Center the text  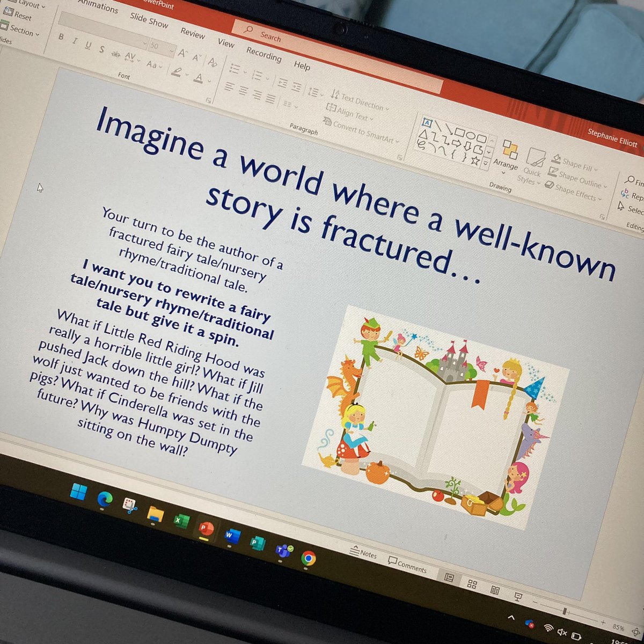tap(243, 91)
